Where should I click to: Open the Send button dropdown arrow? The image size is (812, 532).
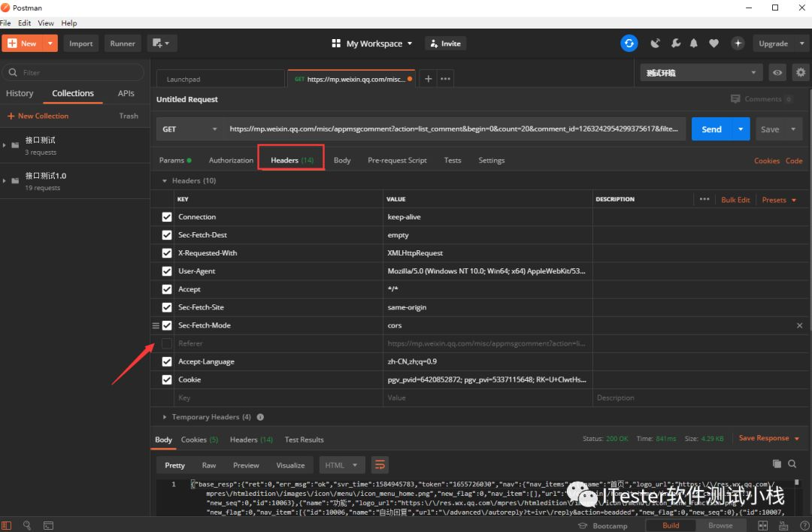click(741, 129)
